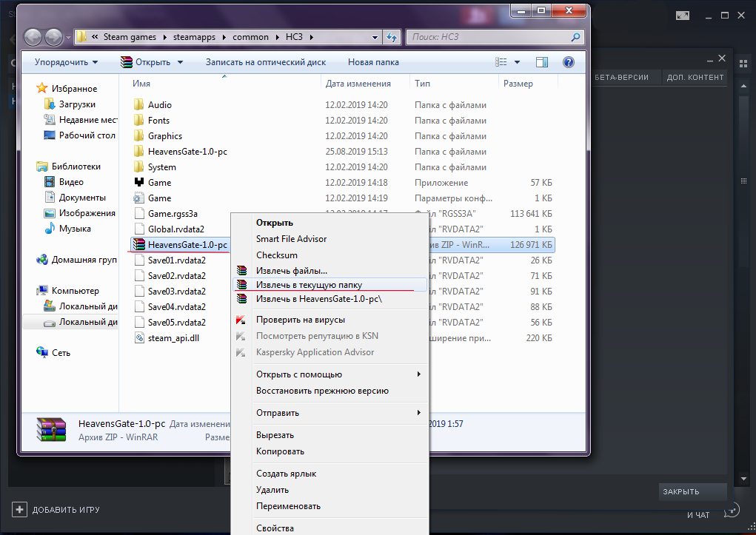Click the HeavensGate-1.0-pc WinRAR archive icon

click(139, 244)
